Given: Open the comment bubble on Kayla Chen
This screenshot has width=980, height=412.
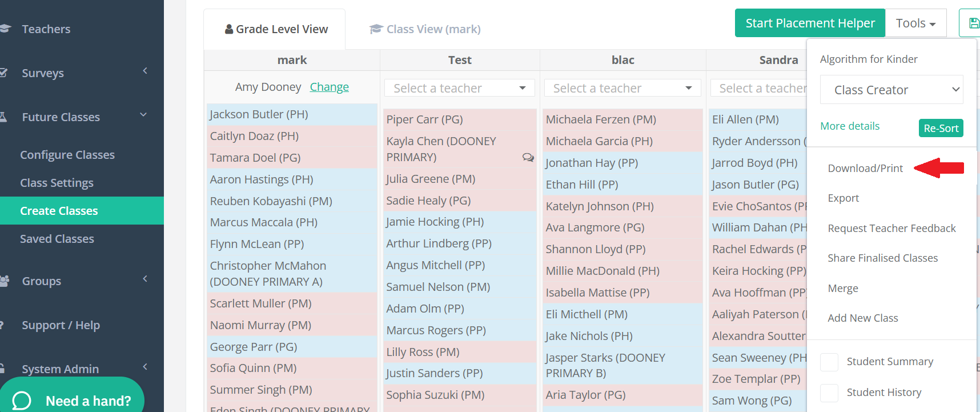Looking at the screenshot, I should (528, 157).
